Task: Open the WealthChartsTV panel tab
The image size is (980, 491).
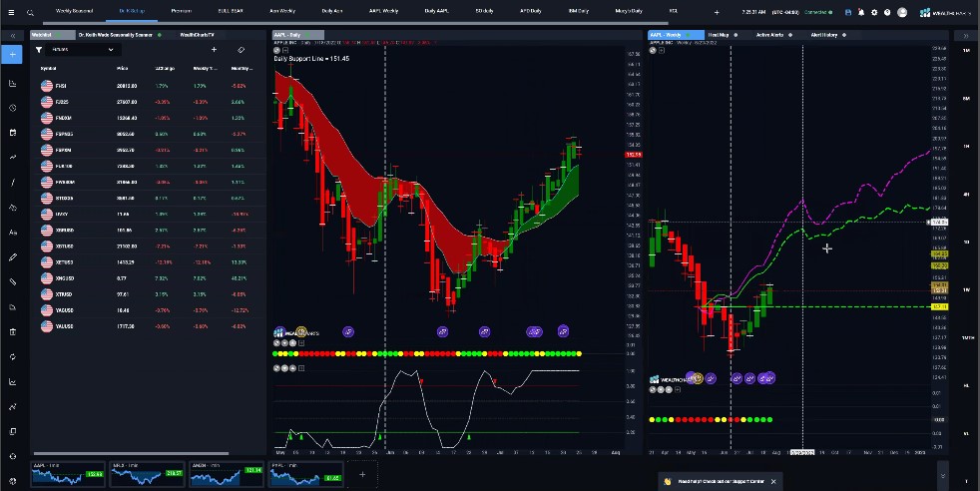Action: click(197, 35)
